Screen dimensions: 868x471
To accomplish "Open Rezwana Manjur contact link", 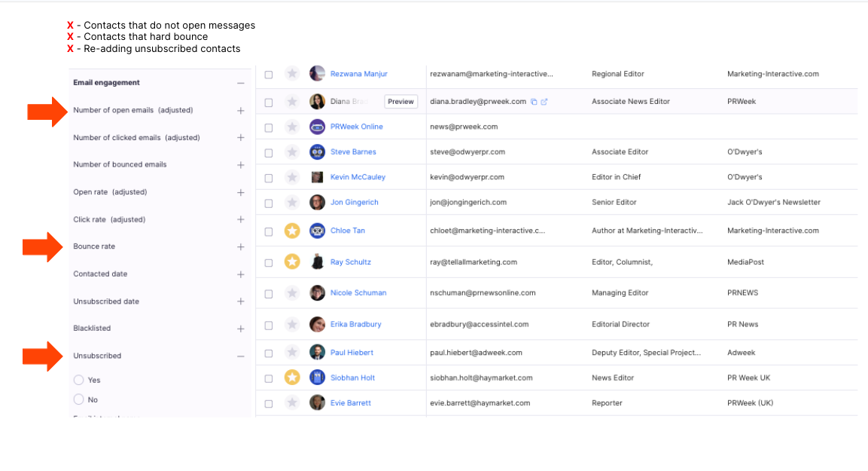I will click(x=358, y=74).
